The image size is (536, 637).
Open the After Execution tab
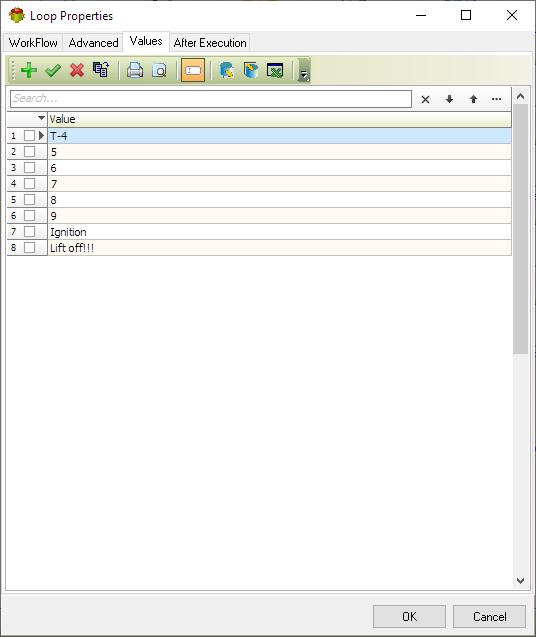pos(210,43)
